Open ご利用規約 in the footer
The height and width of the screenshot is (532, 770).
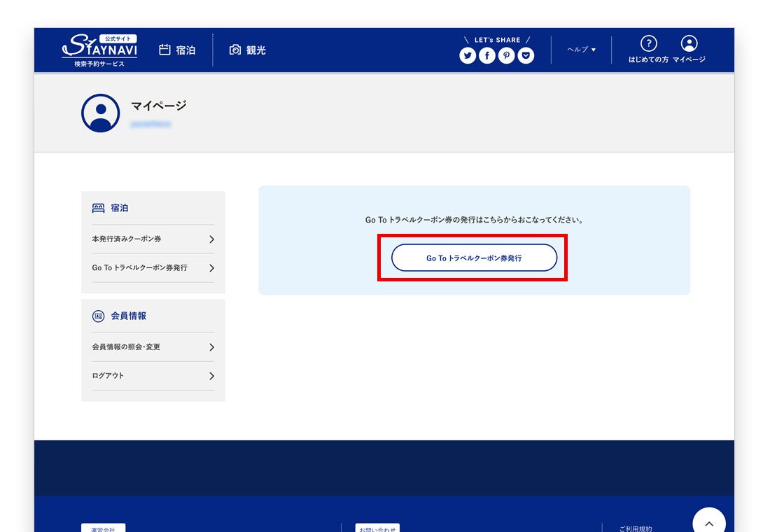click(635, 528)
